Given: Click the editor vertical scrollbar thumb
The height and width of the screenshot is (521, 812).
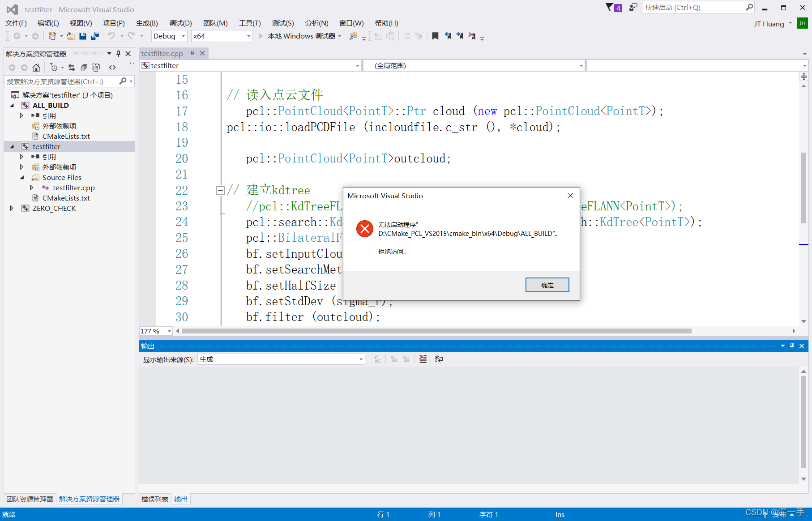Looking at the screenshot, I should tap(803, 188).
